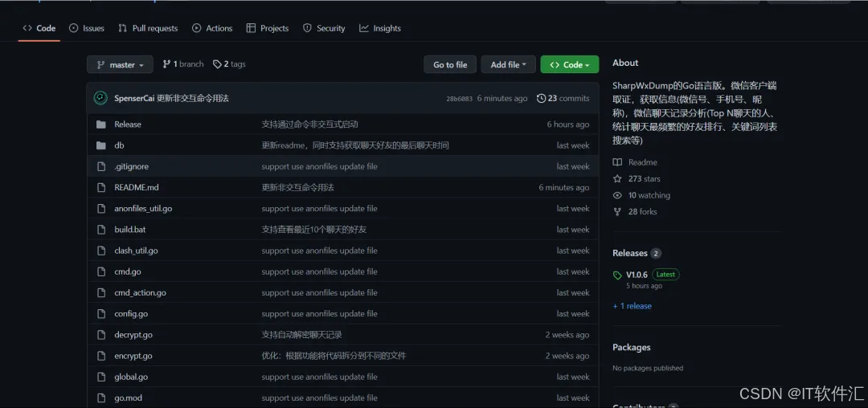Screen dimensions: 868x408
Task: Open the README.md file
Action: pyautogui.click(x=136, y=187)
